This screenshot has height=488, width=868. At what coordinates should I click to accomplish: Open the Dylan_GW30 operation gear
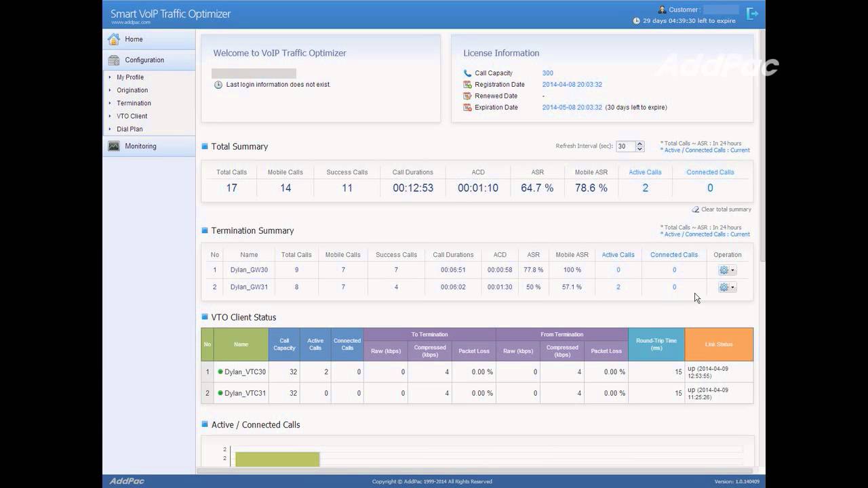pos(724,270)
